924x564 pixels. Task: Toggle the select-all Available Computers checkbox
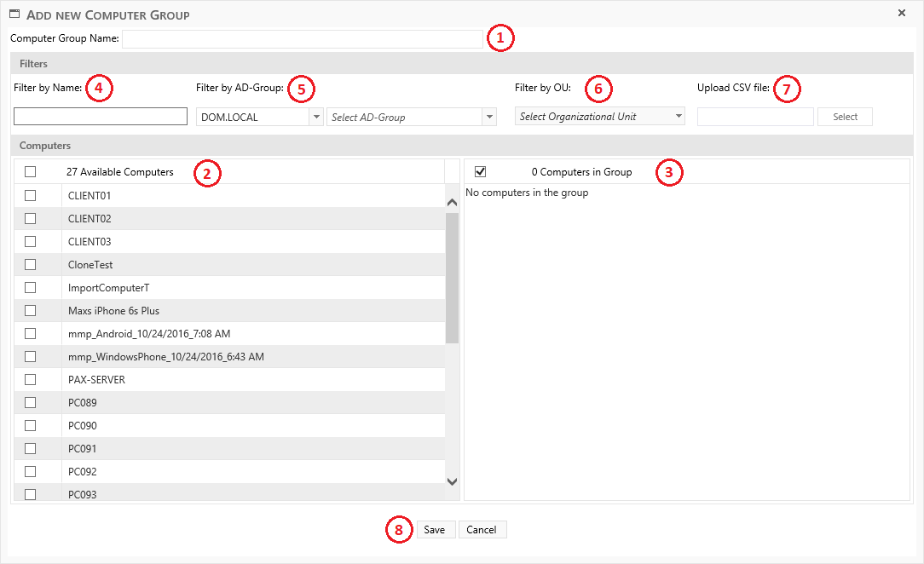31,172
